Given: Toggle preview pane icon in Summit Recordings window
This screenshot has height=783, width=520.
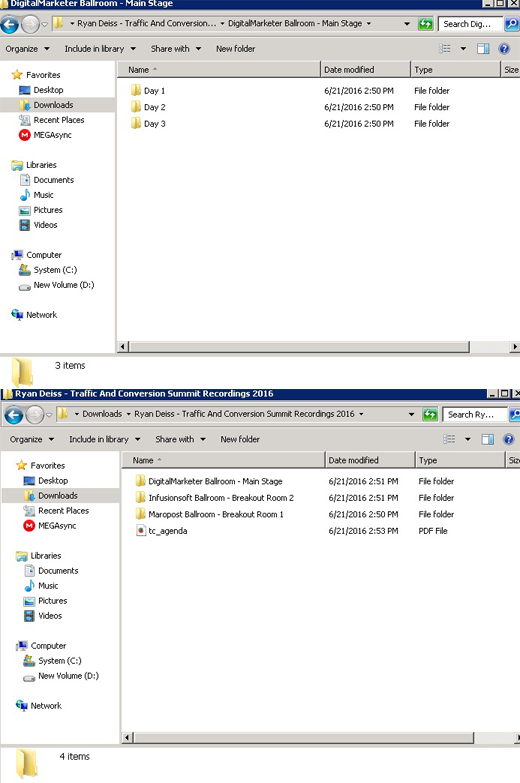Looking at the screenshot, I should (x=488, y=439).
